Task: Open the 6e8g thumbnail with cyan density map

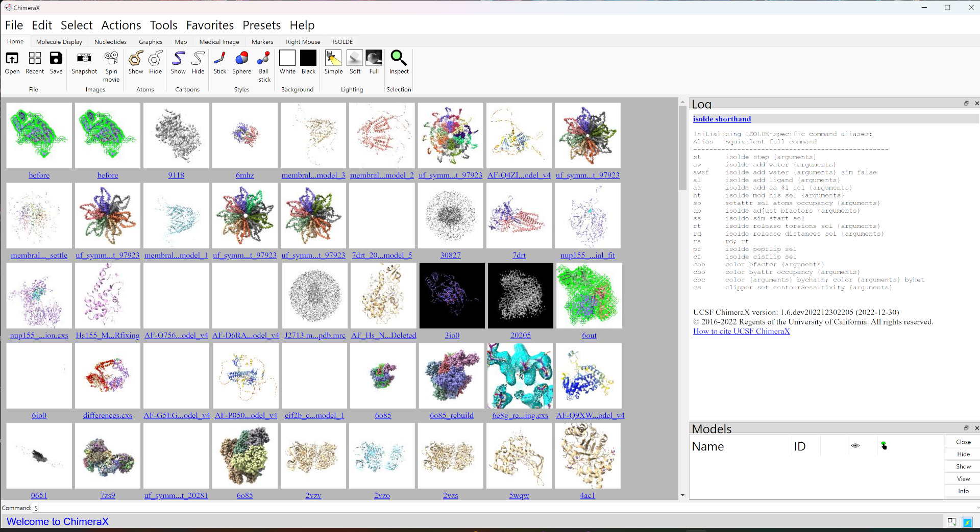Action: [x=520, y=376]
